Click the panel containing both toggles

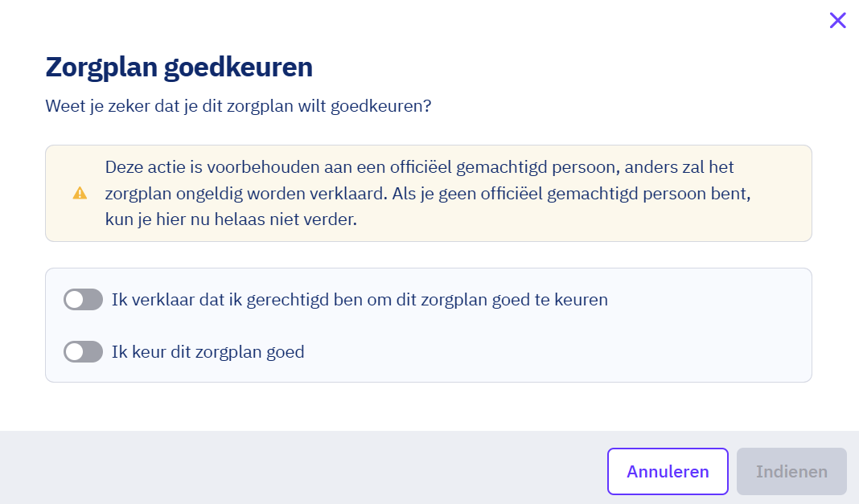click(429, 325)
